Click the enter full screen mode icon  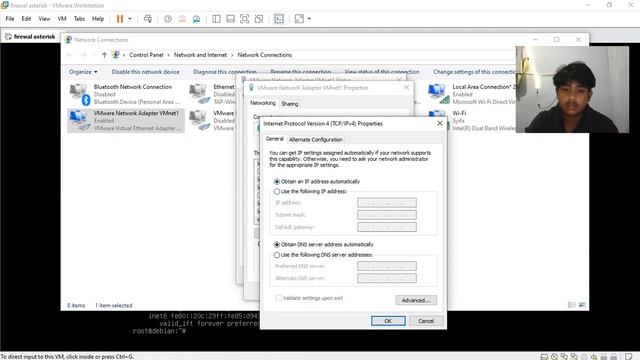pos(244,19)
